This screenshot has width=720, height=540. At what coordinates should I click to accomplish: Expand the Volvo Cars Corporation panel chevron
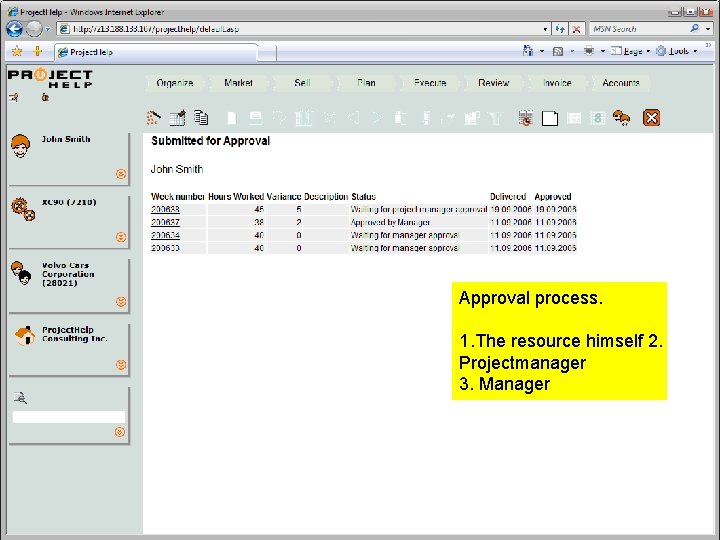[x=121, y=302]
